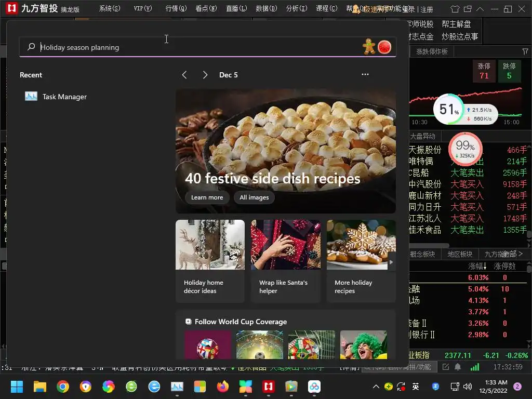Click the edit note icon in status bar
The height and width of the screenshot is (399, 532).
click(446, 367)
